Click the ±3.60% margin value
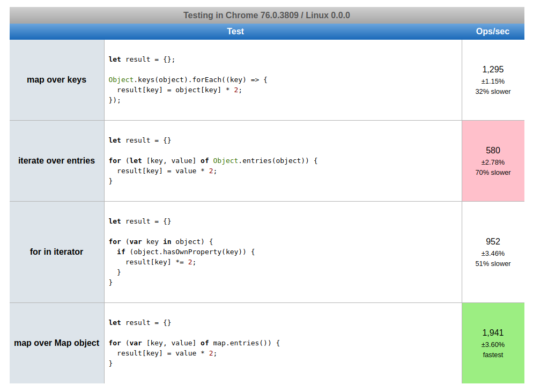 click(x=493, y=344)
